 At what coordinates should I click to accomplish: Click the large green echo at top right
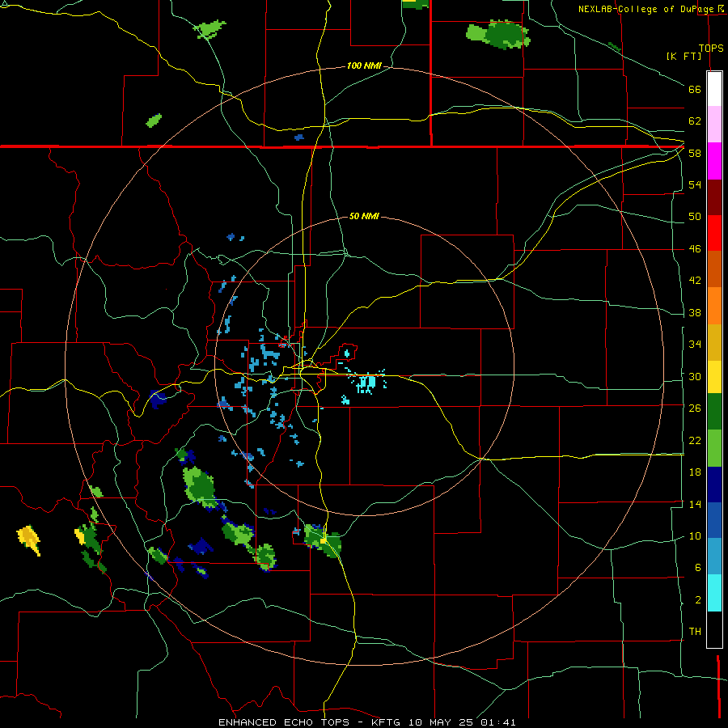498,34
